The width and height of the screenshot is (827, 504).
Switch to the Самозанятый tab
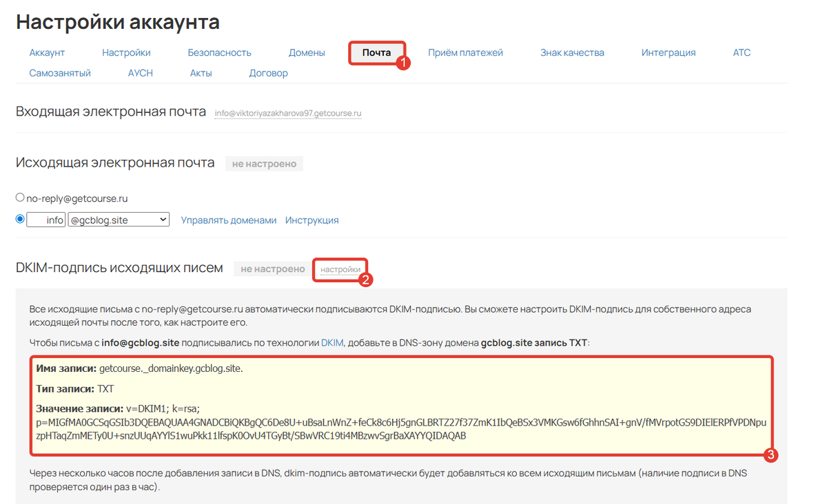tap(60, 72)
